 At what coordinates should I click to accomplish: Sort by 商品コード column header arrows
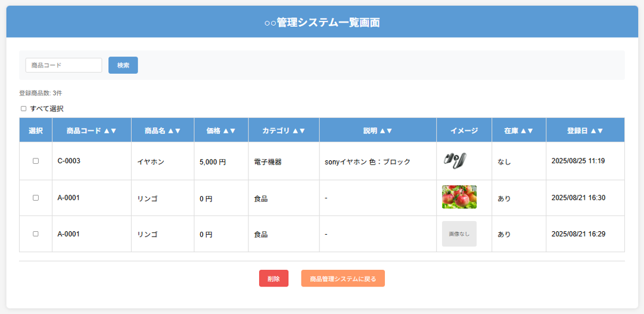tap(109, 130)
